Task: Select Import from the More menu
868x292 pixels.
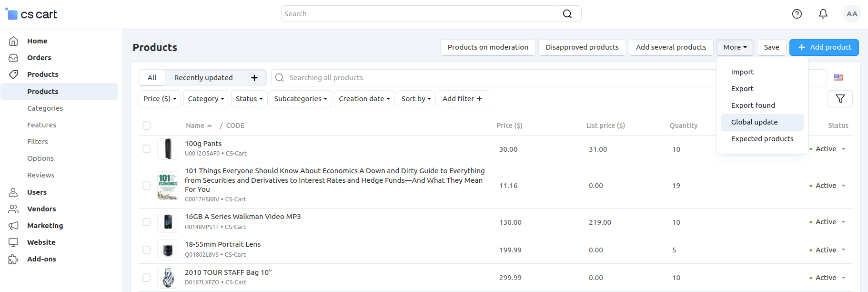Action: (x=762, y=72)
